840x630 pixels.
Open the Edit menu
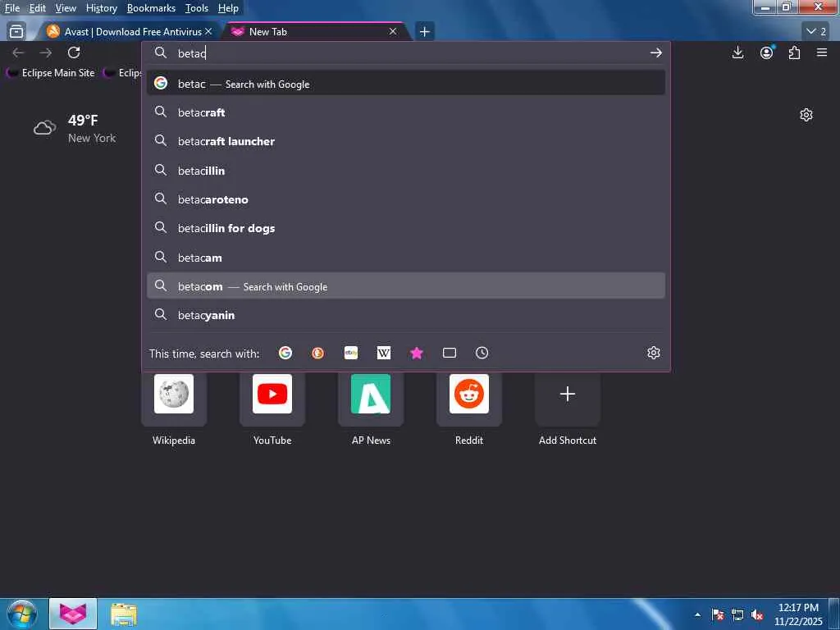pyautogui.click(x=37, y=8)
